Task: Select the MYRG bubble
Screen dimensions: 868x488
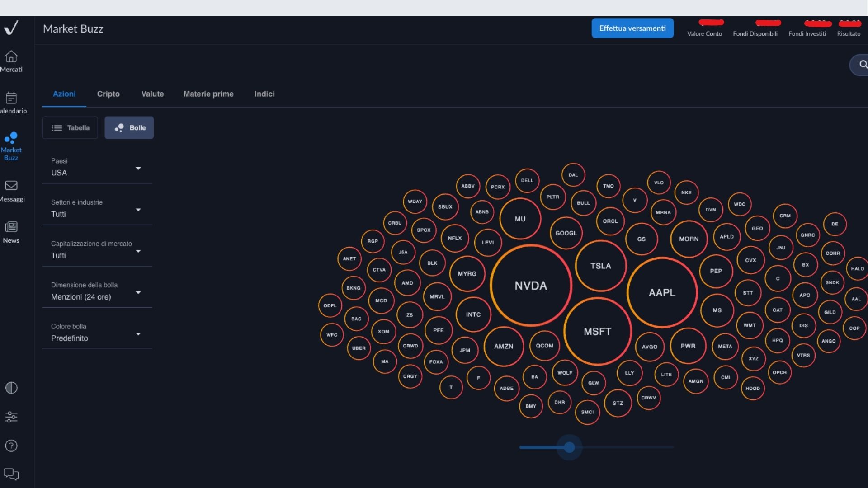Action: [x=467, y=274]
